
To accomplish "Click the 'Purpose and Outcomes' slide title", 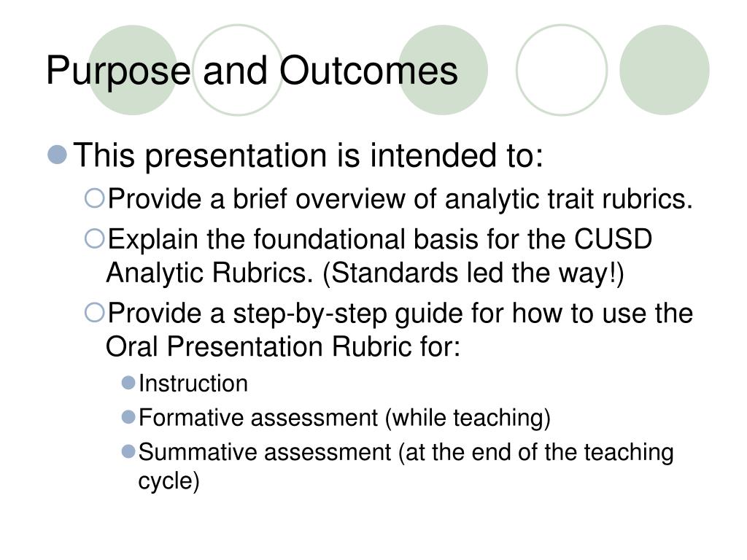I will point(252,71).
